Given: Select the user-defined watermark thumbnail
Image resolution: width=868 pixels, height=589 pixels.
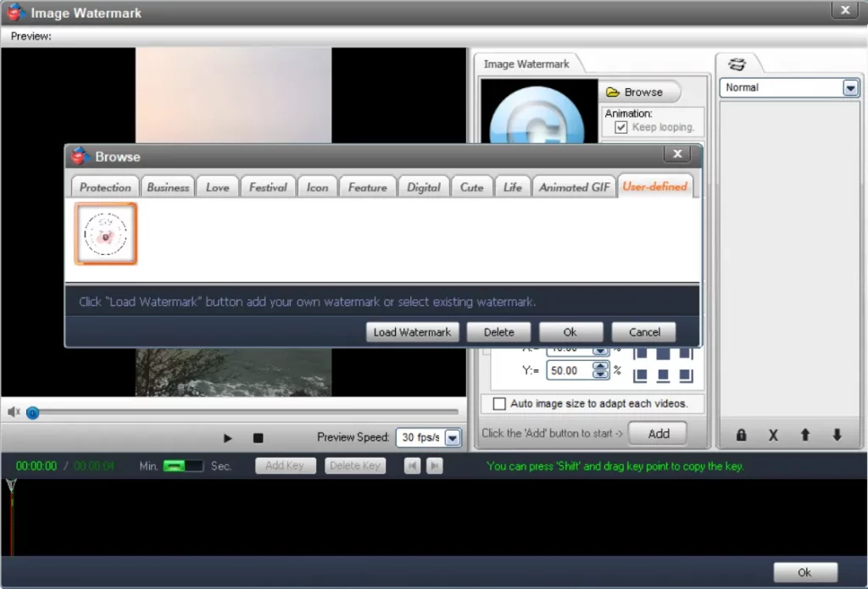Looking at the screenshot, I should pos(106,233).
